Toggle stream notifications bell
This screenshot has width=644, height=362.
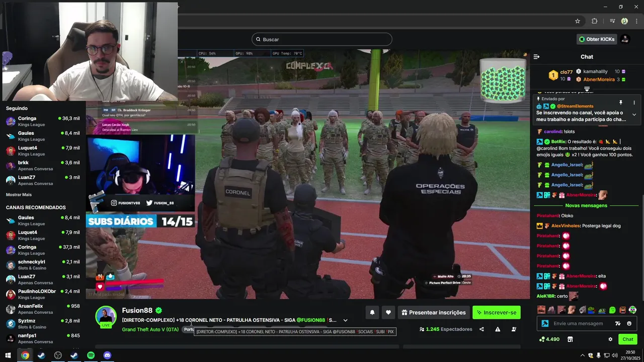click(372, 313)
